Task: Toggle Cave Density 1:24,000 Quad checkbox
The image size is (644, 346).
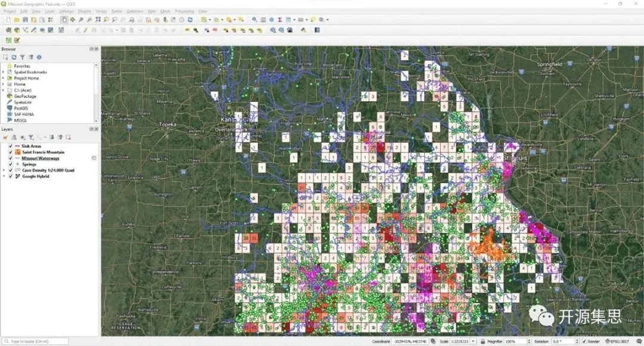Action: pyautogui.click(x=11, y=170)
